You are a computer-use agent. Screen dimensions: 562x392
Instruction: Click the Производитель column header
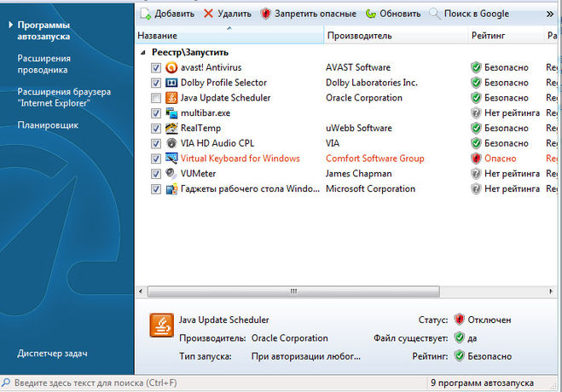point(396,36)
